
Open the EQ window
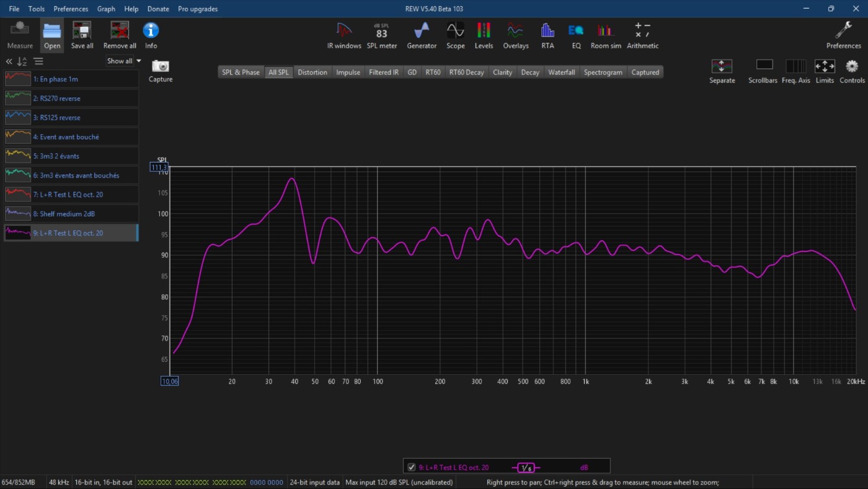tap(576, 35)
